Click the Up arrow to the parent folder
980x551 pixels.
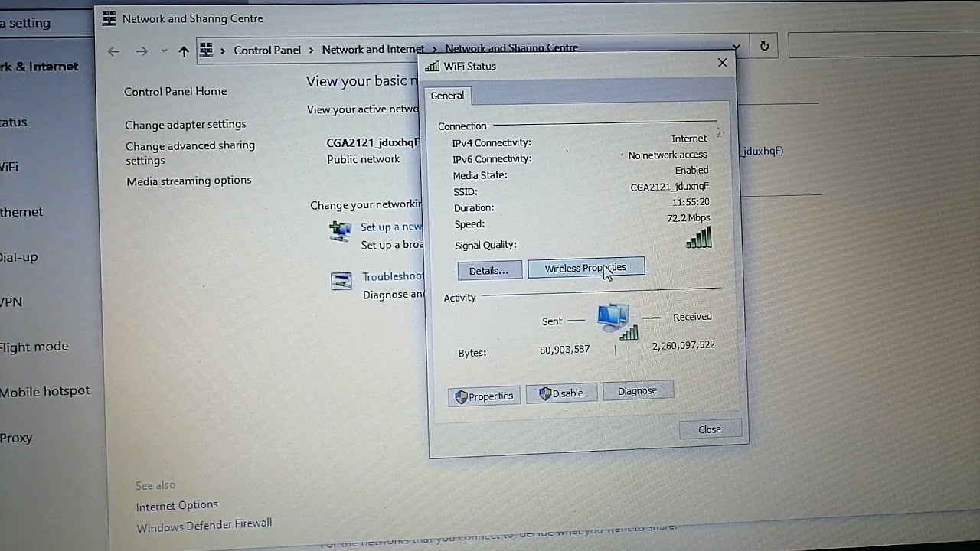coord(184,51)
